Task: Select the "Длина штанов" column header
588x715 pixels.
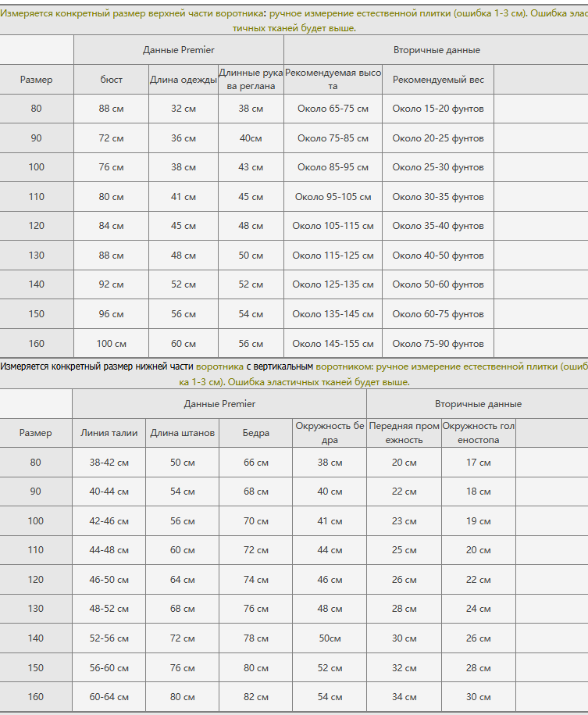Action: [x=182, y=433]
